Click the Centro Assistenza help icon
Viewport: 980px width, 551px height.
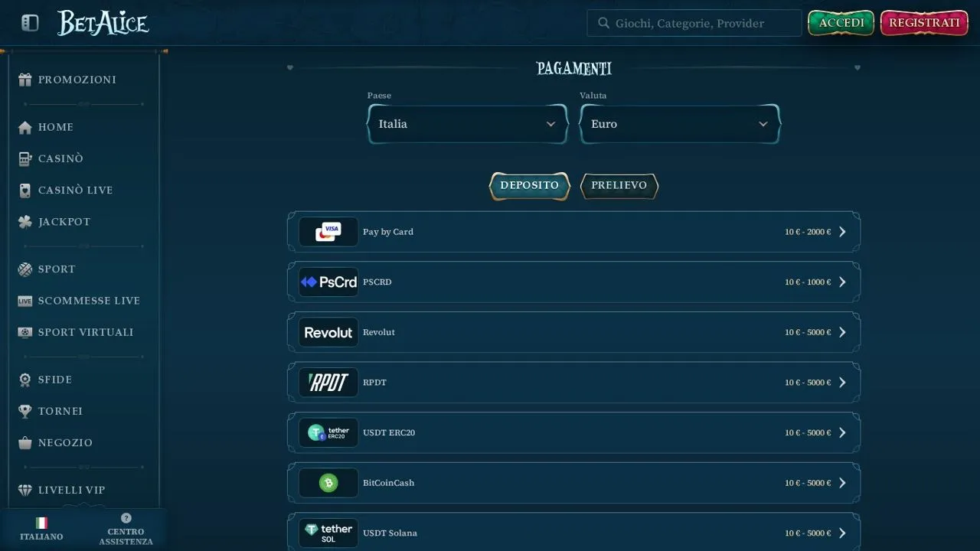[126, 518]
